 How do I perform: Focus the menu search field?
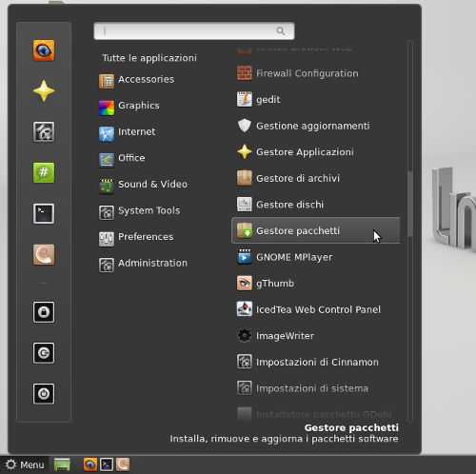(194, 31)
